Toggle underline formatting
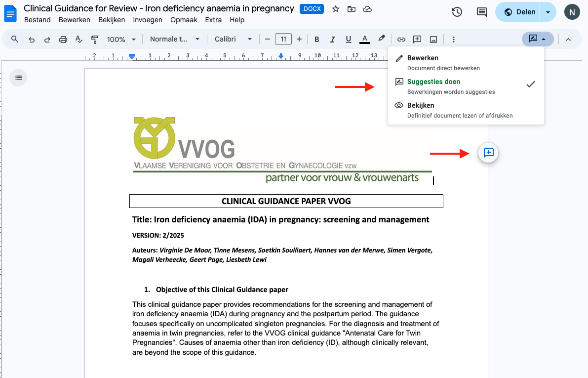 pos(349,40)
